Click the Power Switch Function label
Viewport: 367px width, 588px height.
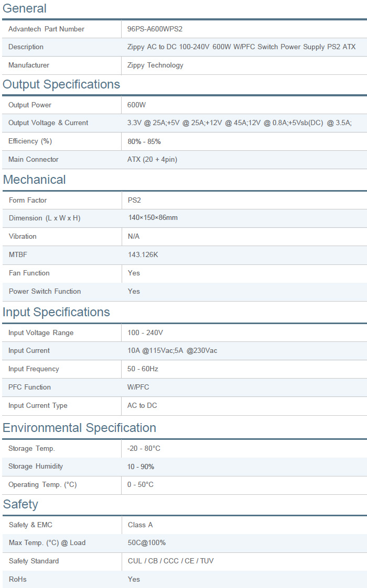(x=45, y=291)
